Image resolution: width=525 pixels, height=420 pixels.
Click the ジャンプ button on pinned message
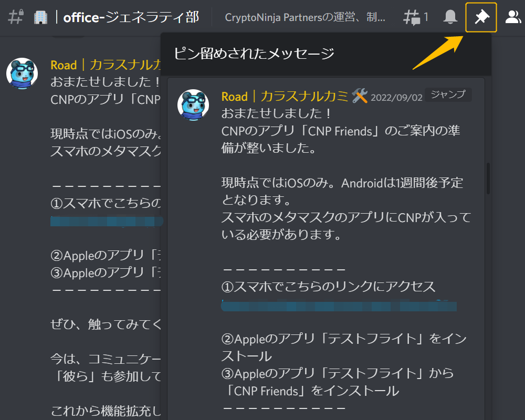tap(448, 94)
